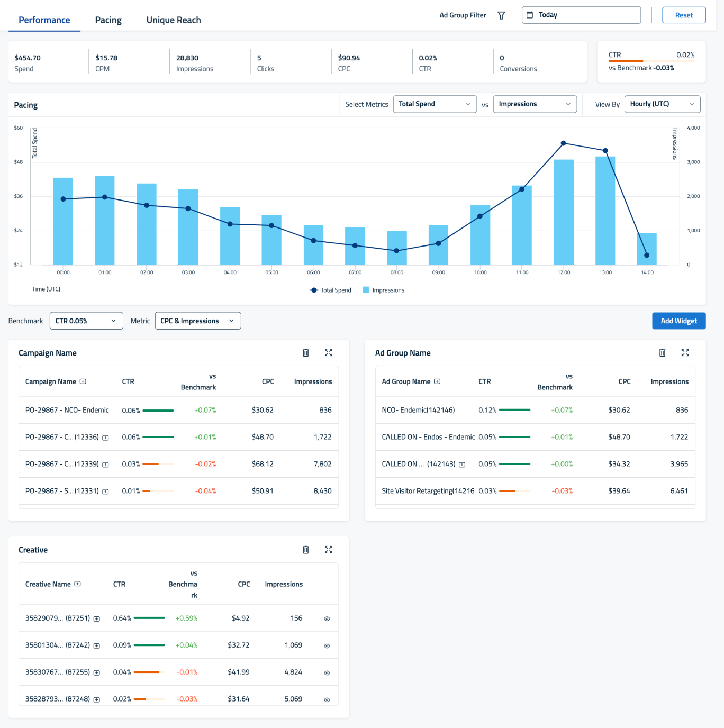
Task: Remove the Creative widget using its trash icon
Action: click(306, 550)
